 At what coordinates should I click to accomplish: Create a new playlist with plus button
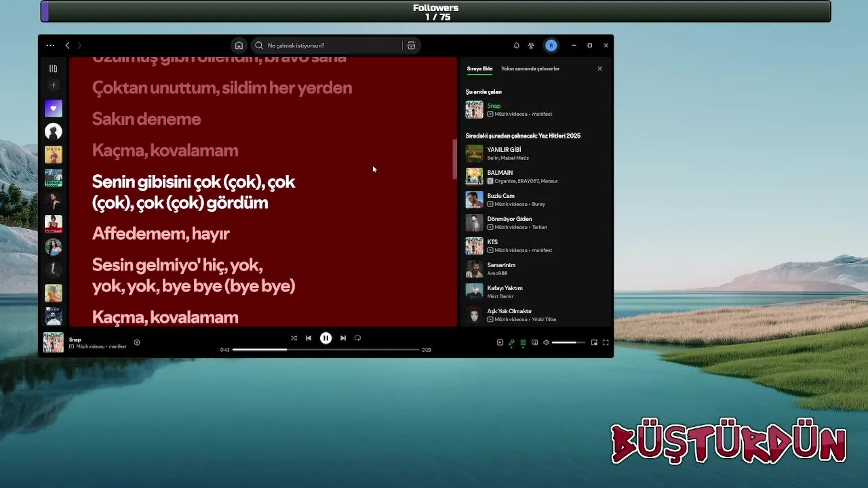(53, 85)
